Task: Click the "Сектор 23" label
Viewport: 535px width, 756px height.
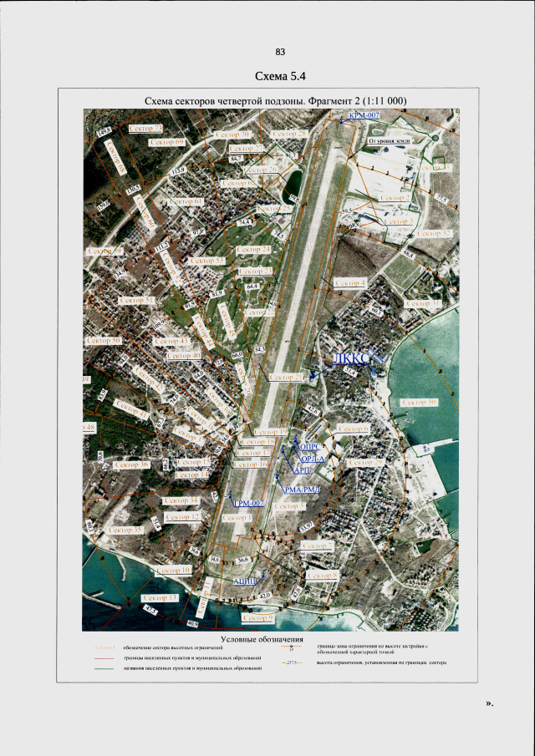Action: (256, 271)
